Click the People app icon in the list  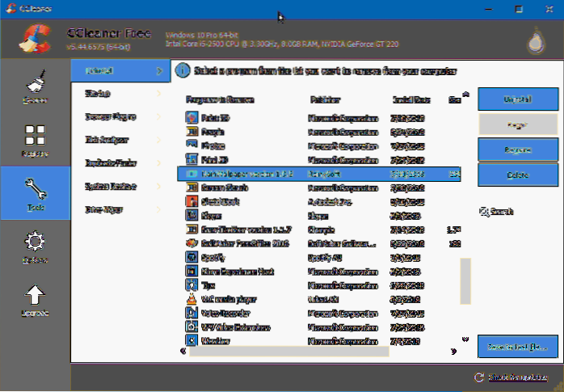click(192, 132)
